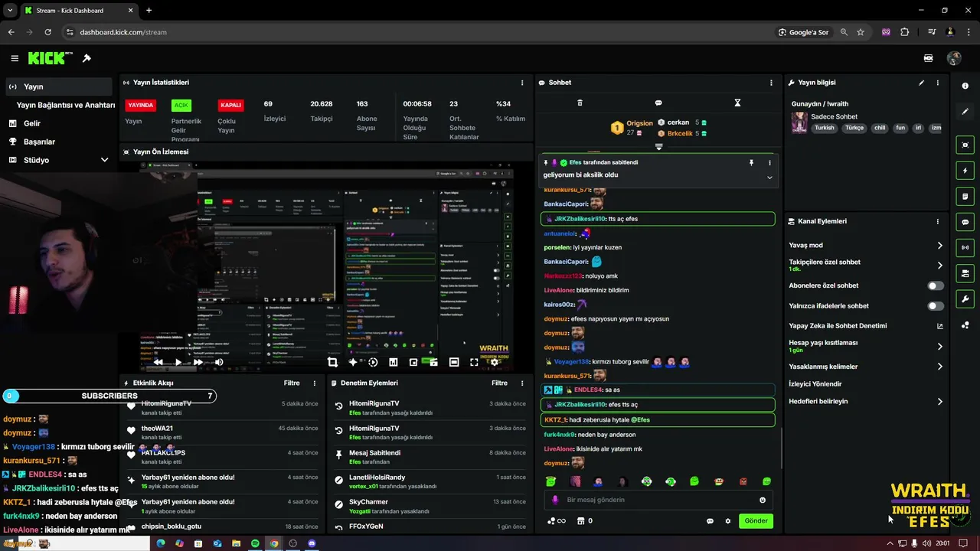This screenshot has width=980, height=551.
Task: Click the trash icon in Sohbet panel
Action: click(580, 103)
